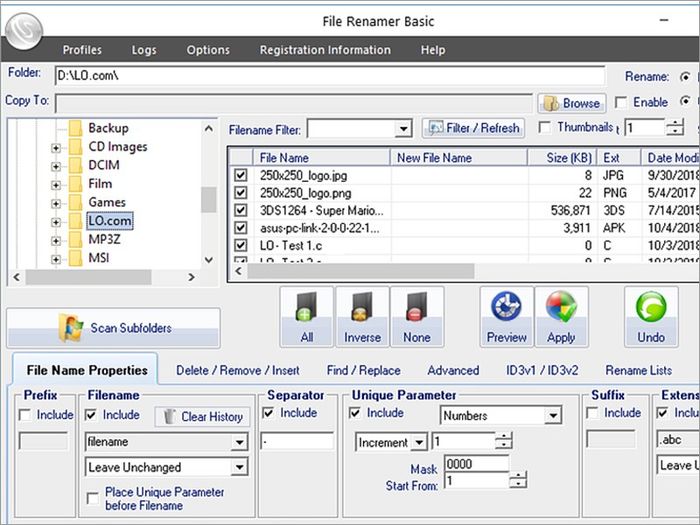Viewport: 700px width, 525px height.
Task: Click the Start From number field
Action: coord(477,481)
